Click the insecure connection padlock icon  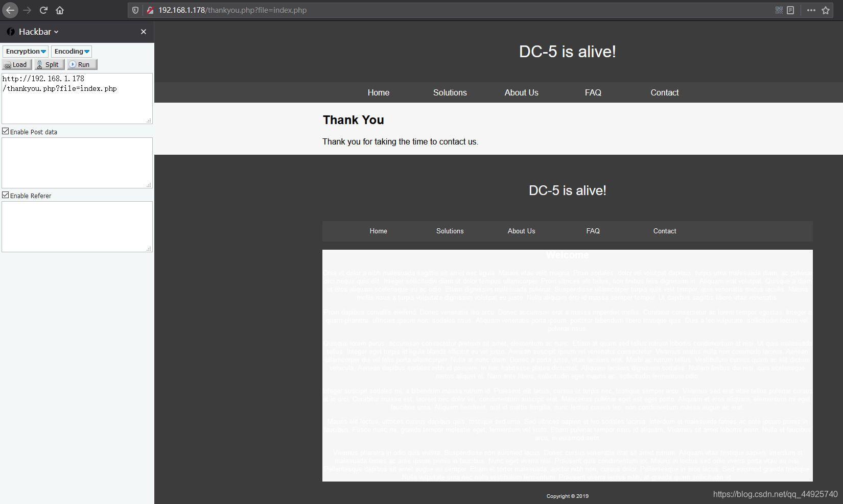pos(150,10)
